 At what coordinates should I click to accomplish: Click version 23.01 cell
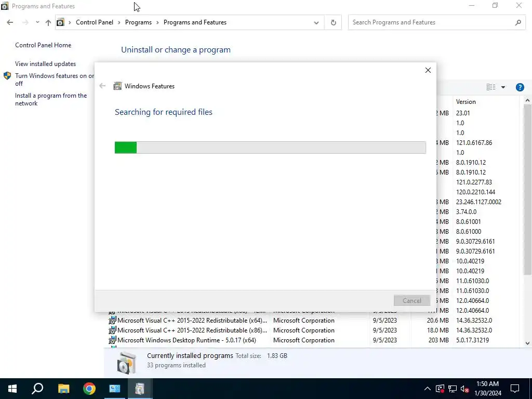(463, 113)
